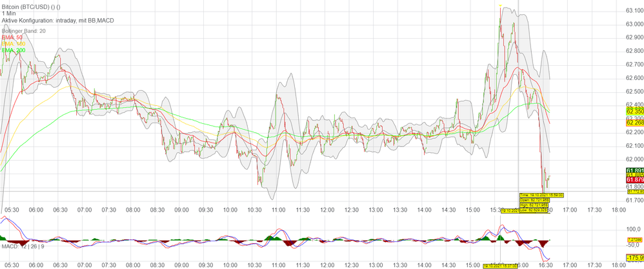Click the 63.100 price axis label
This screenshot has height=269, width=644.
click(x=634, y=11)
